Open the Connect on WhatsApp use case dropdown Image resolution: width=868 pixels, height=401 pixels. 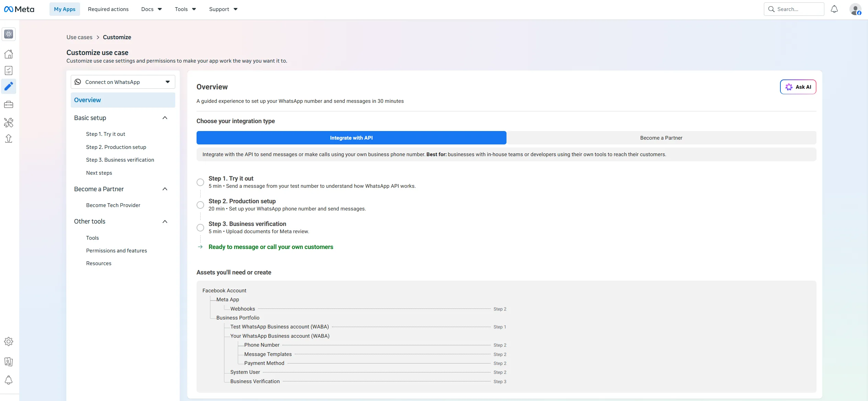coord(123,82)
